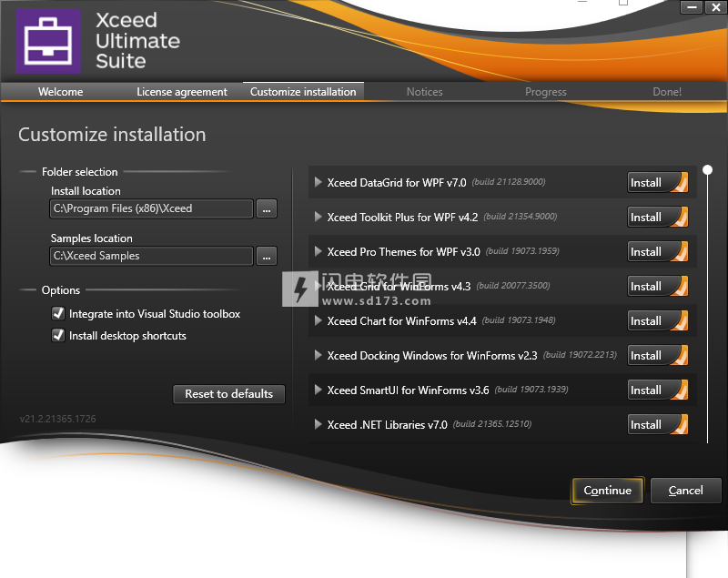Click the Xceed Grid for WinForms v4.3 label
Screen dimensions: 728x578
(399, 287)
